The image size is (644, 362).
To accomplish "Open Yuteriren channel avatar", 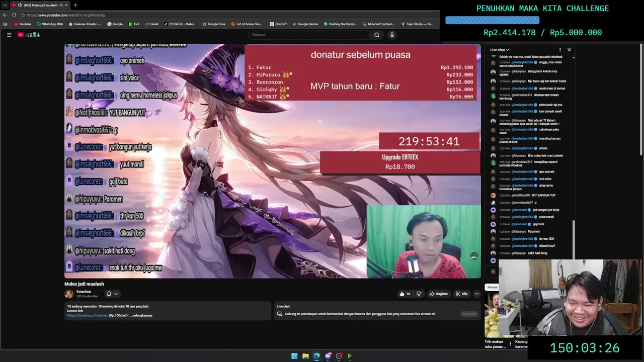I will [69, 294].
